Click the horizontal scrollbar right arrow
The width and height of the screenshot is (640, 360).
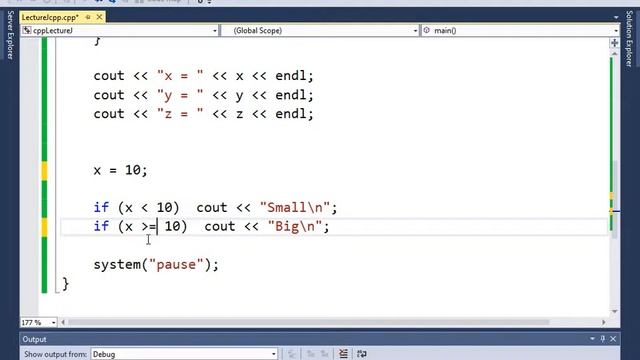[x=604, y=322]
